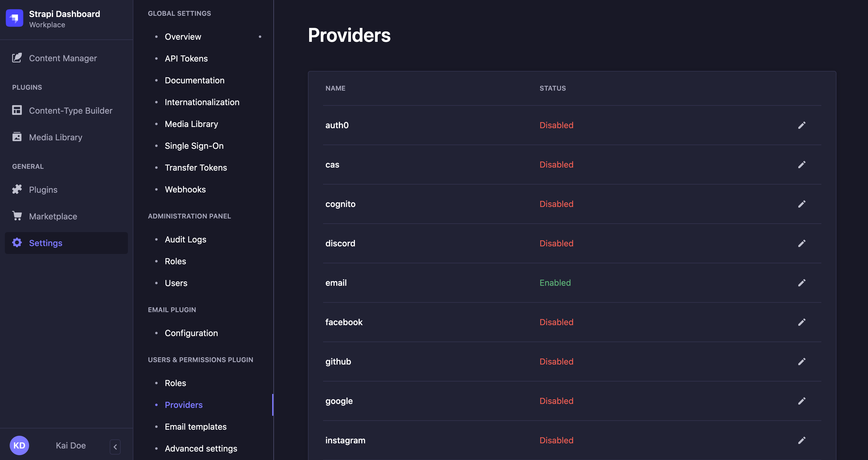Click the KD user avatar

[x=19, y=445]
